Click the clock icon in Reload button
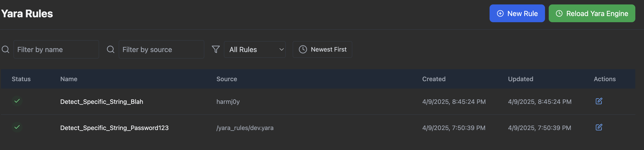 click(x=559, y=14)
